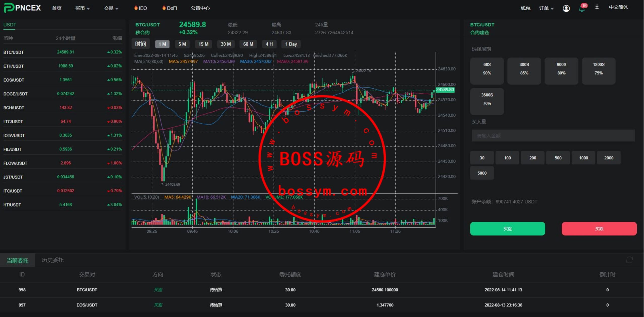Select ITC/USDT in the market list

tap(62, 191)
